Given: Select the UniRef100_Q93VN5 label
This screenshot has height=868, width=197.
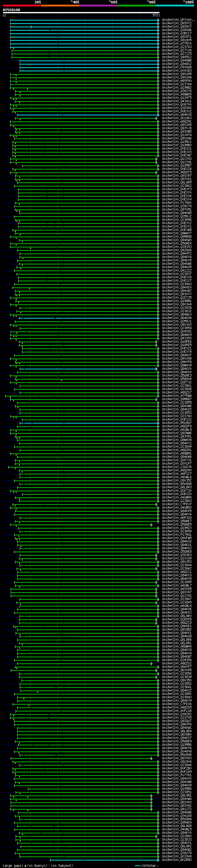Looking at the screenshot, I should pos(177,131).
